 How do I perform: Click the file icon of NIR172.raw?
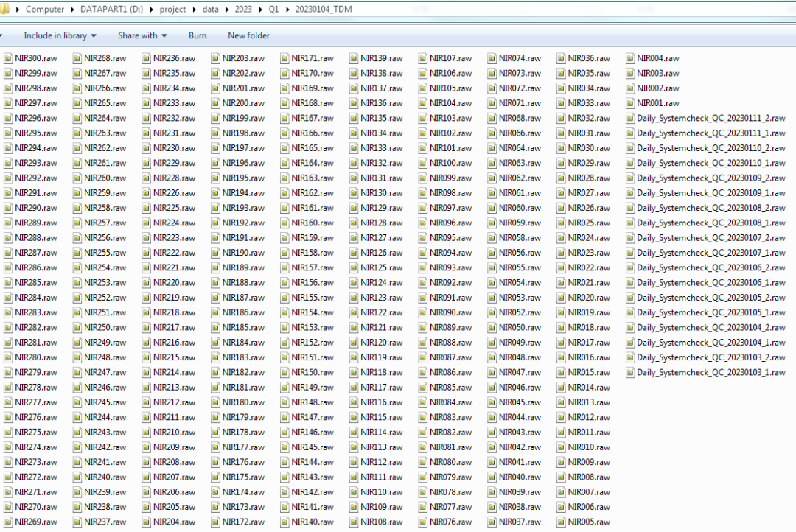pyautogui.click(x=215, y=522)
